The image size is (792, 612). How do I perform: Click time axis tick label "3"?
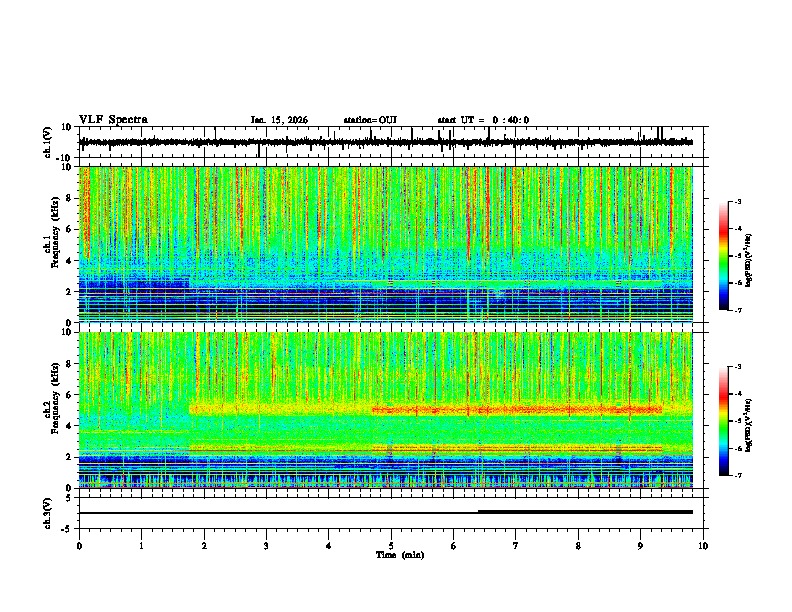[266, 546]
